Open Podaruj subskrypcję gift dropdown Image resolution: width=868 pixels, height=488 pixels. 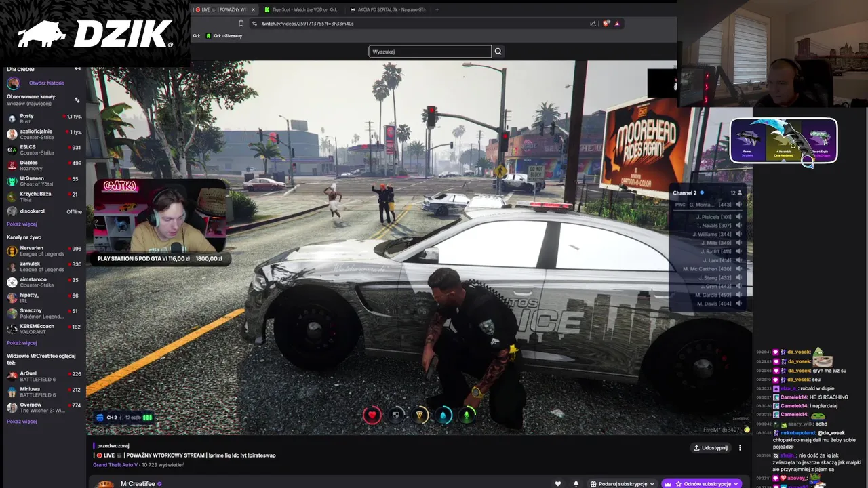pyautogui.click(x=623, y=484)
